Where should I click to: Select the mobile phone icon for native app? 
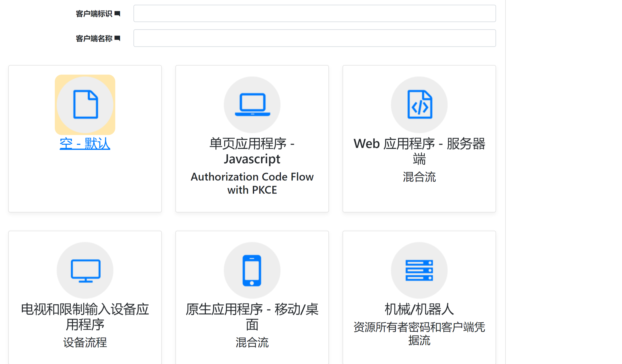tap(252, 270)
